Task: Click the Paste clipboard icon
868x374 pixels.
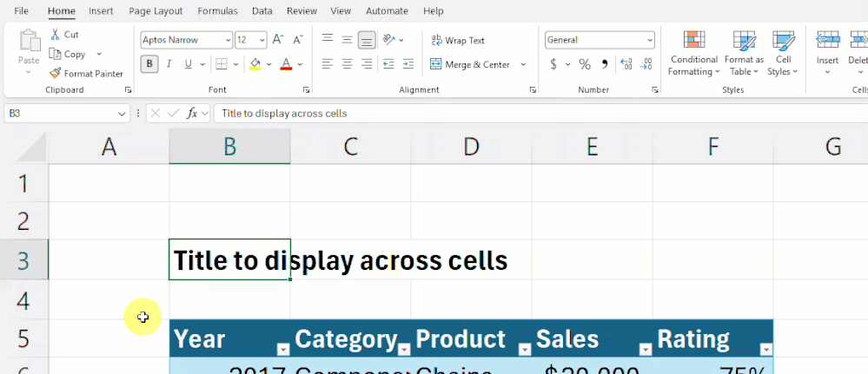Action: pos(30,42)
